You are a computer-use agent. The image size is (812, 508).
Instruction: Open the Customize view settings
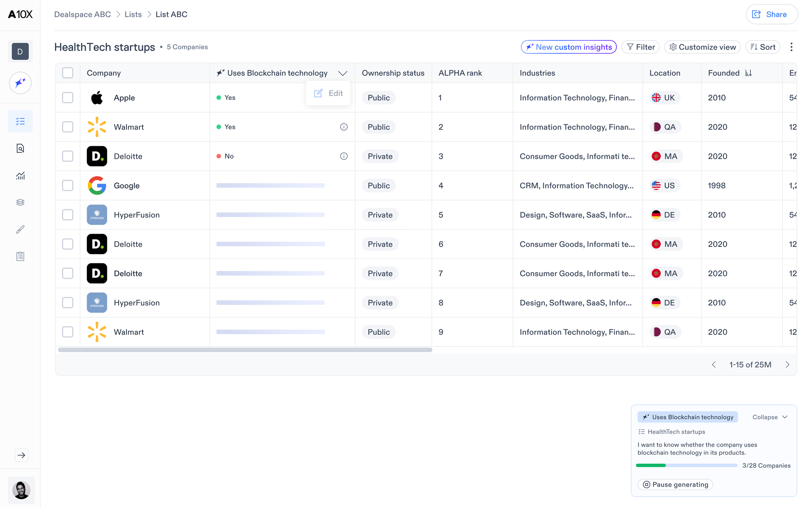click(702, 47)
